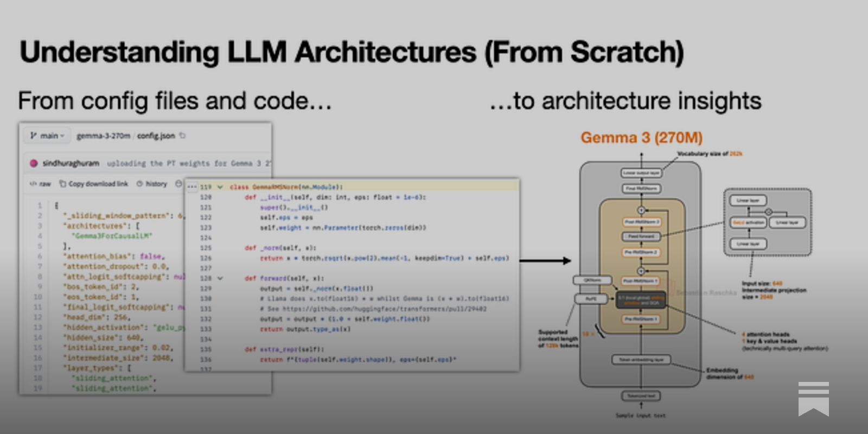Open the main branch dropdown

(x=47, y=136)
